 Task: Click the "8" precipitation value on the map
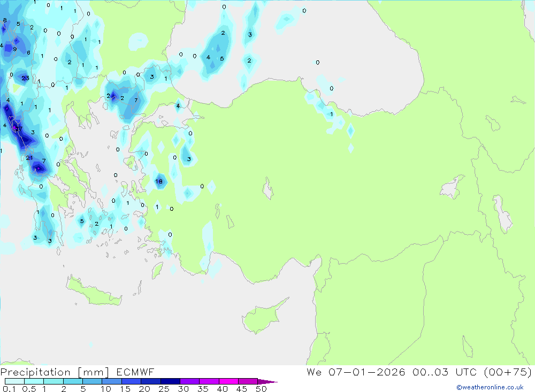pyautogui.click(x=5, y=20)
